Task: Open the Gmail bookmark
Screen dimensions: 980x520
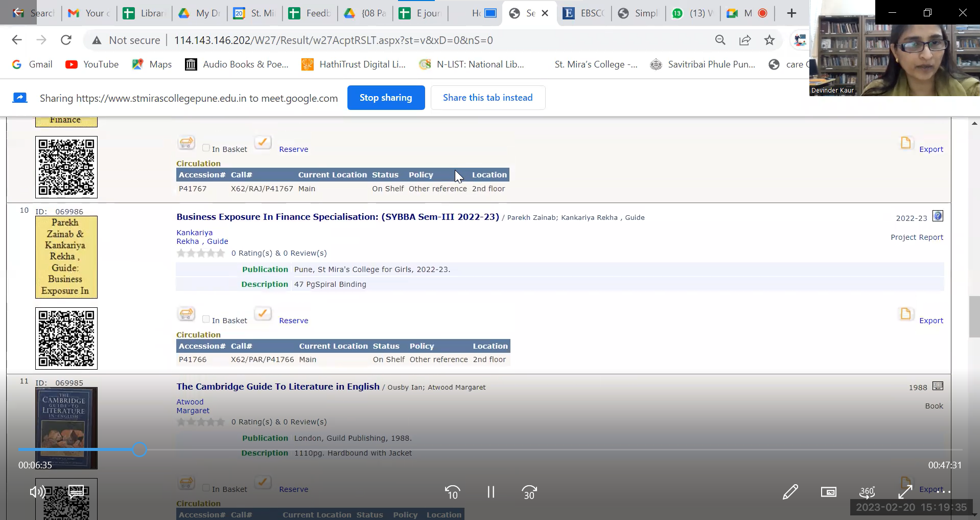Action: coord(32,64)
